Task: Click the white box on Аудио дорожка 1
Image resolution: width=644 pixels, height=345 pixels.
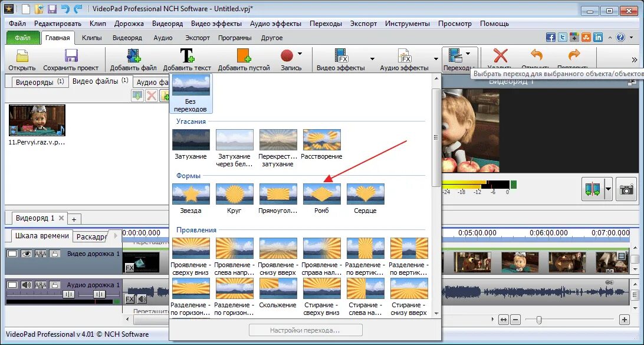Action: coord(12,285)
